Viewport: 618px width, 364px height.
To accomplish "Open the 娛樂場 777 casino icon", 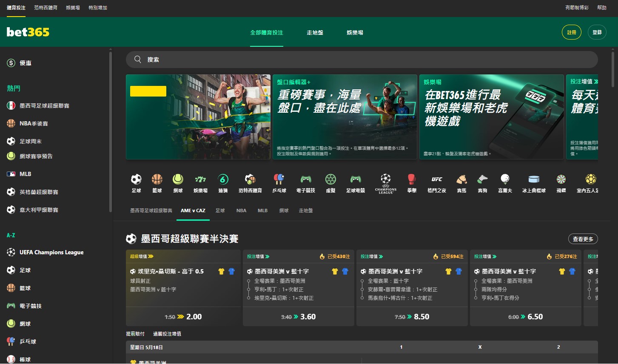I will coord(200,183).
